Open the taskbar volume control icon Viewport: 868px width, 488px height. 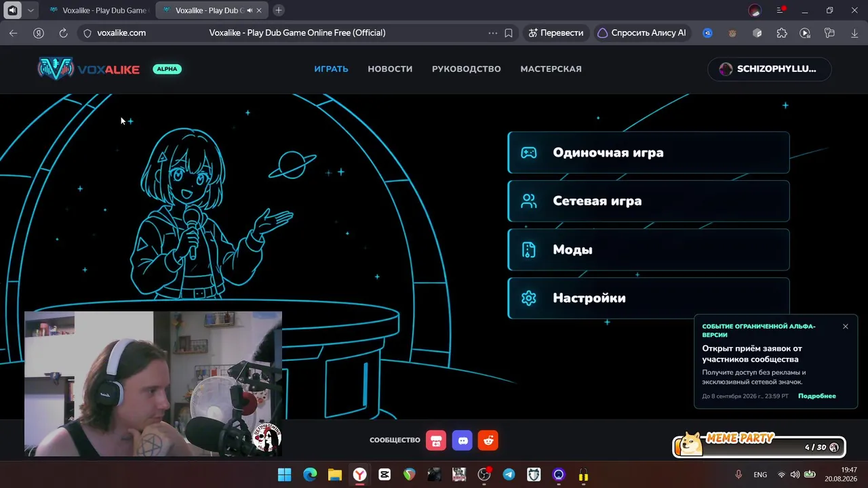[x=795, y=474]
